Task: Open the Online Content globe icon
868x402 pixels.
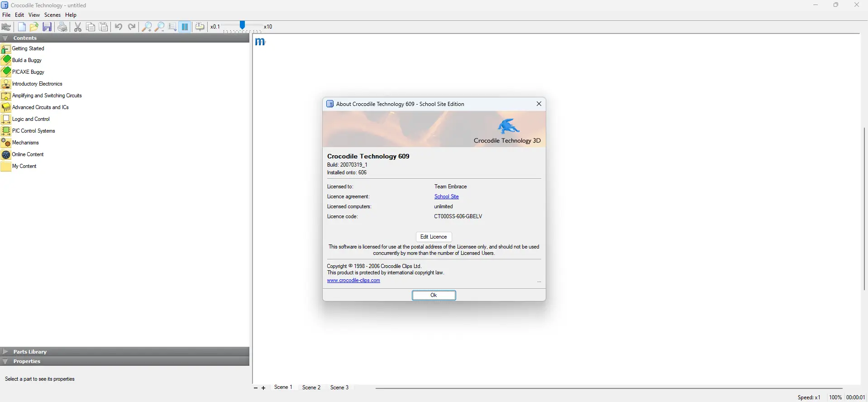Action: (6, 154)
